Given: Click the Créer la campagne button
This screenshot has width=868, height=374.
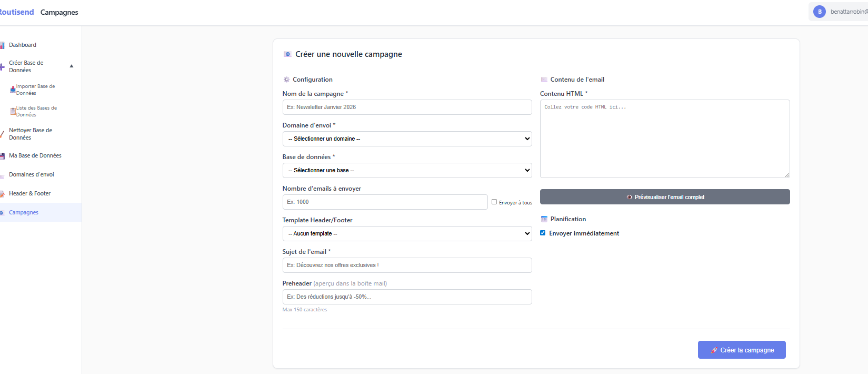Looking at the screenshot, I should 741,350.
